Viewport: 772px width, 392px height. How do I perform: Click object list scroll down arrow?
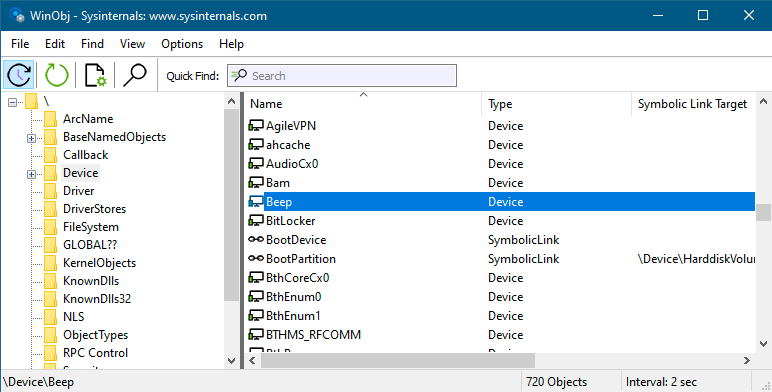tap(763, 344)
